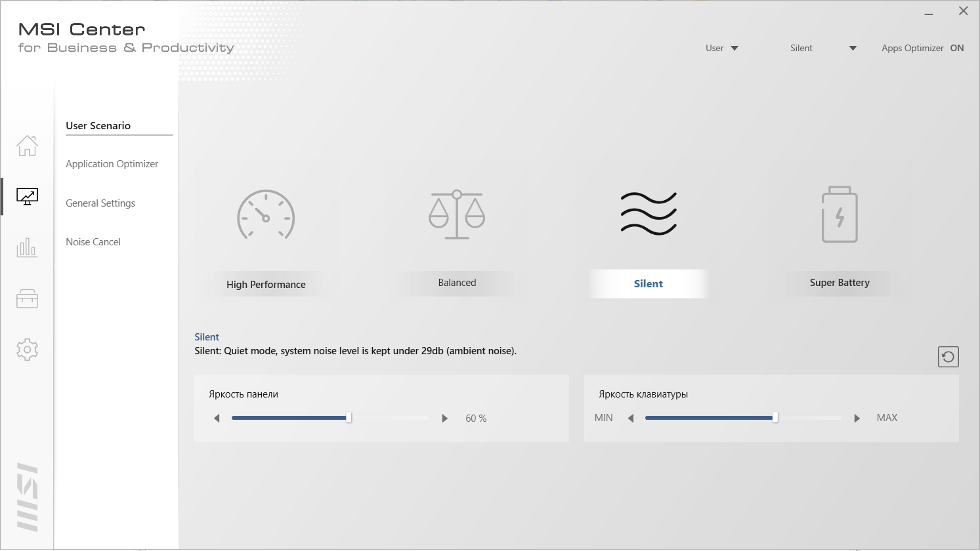Choose the Super Battery label button

click(x=840, y=283)
